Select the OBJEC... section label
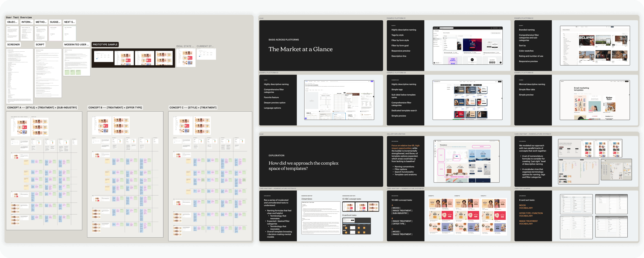The width and height of the screenshot is (644, 258). tap(12, 22)
